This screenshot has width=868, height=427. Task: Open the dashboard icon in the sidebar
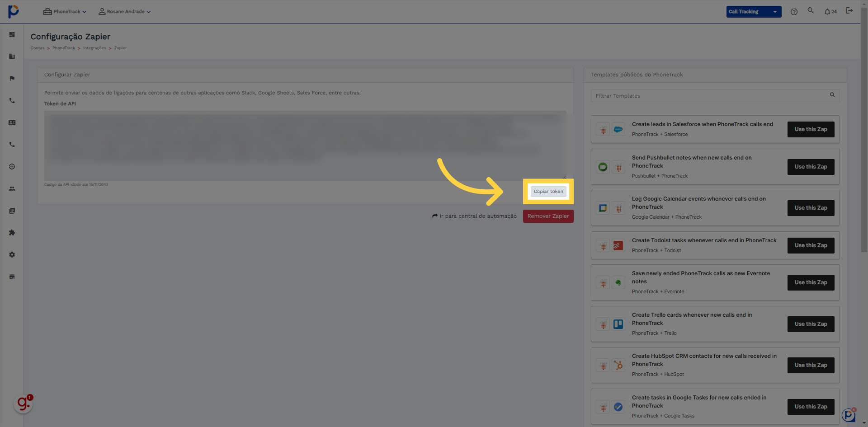(12, 35)
